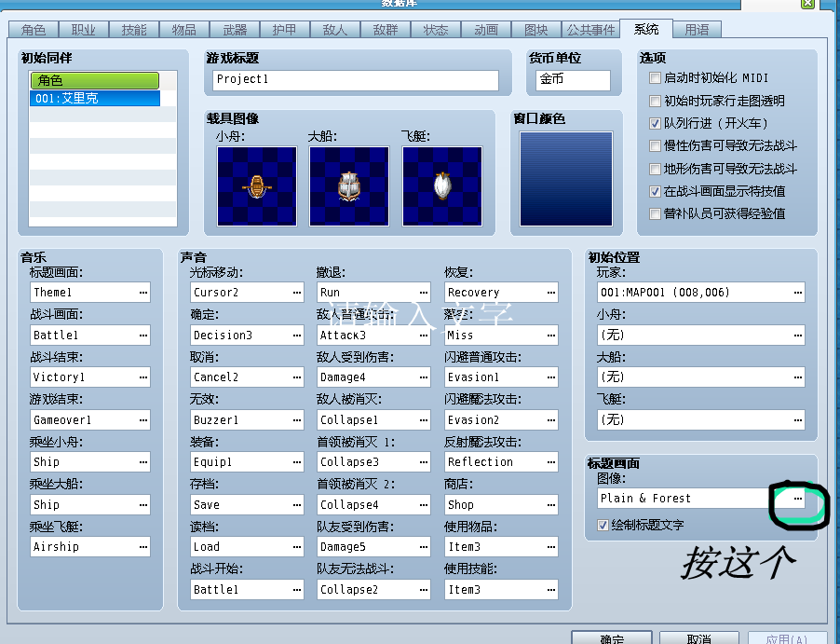Open the 飞艇 vehicle graphic

[x=442, y=186]
